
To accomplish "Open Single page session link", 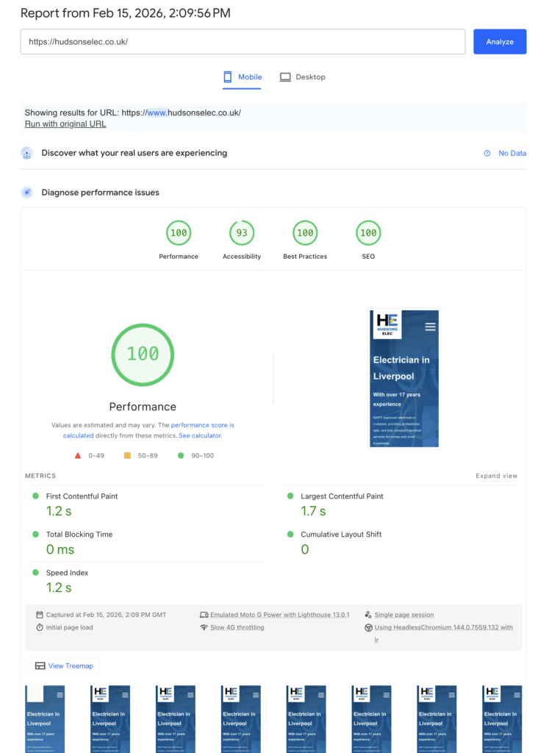I will [404, 615].
